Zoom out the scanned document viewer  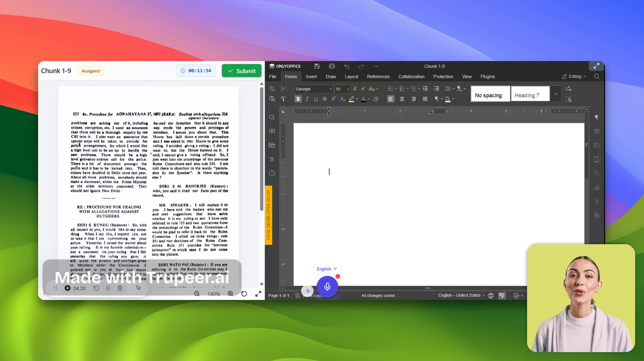(x=197, y=294)
